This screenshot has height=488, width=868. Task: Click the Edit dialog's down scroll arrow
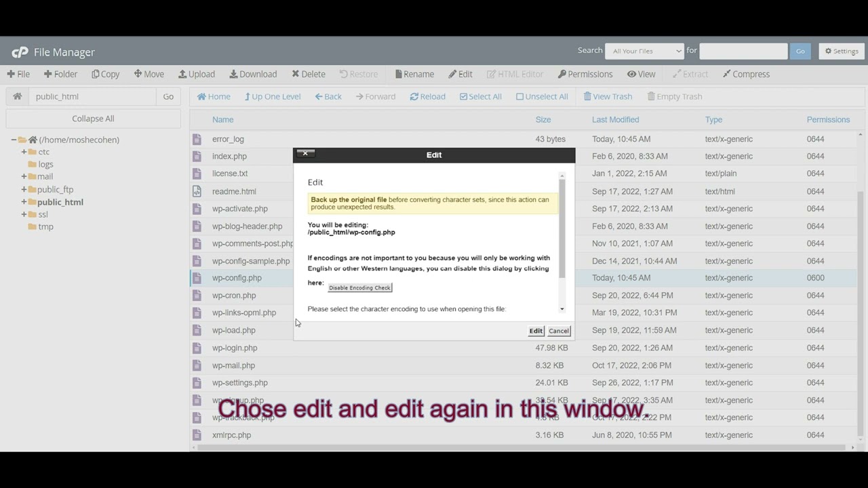pyautogui.click(x=562, y=309)
